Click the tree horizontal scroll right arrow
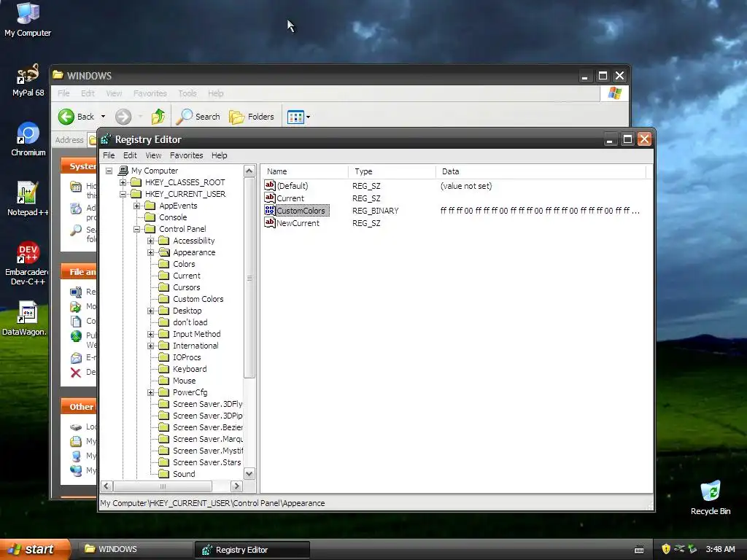This screenshot has width=747, height=560. (236, 486)
